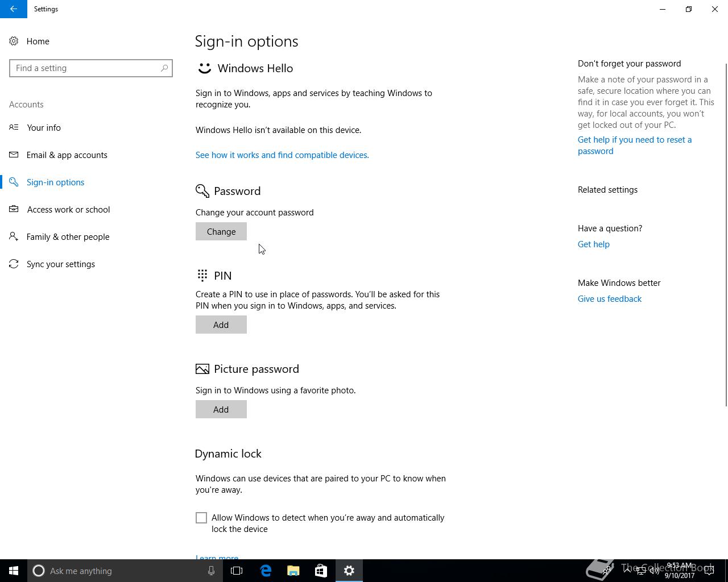This screenshot has width=728, height=582.
Task: Click the Windows Hello smiley face icon
Action: [x=204, y=69]
